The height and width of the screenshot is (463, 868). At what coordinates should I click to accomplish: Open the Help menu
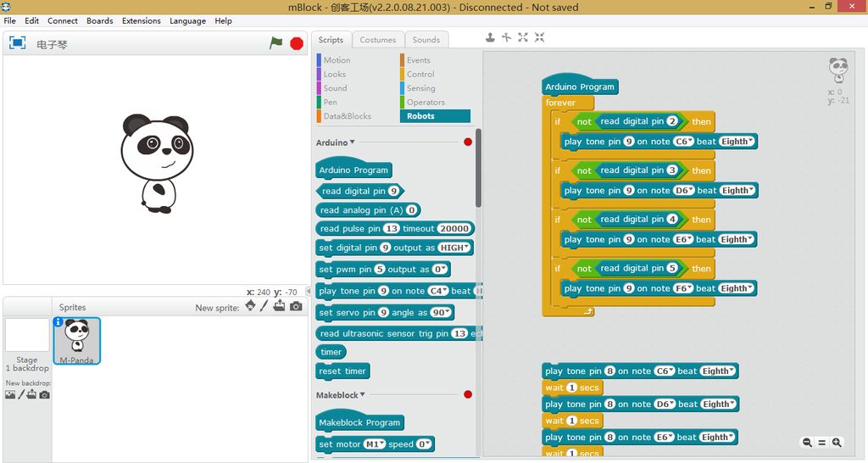point(223,20)
